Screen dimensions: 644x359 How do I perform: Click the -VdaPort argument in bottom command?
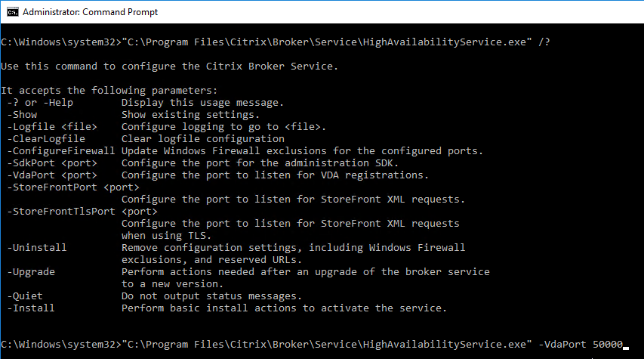[x=562, y=344]
